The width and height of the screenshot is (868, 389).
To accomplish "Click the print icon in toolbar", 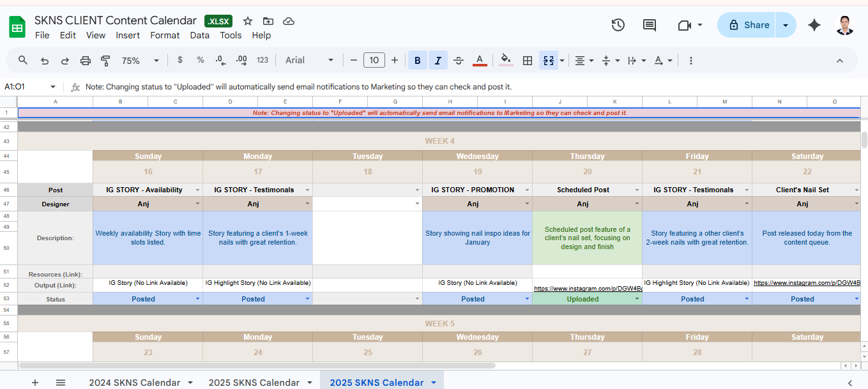I will [86, 60].
